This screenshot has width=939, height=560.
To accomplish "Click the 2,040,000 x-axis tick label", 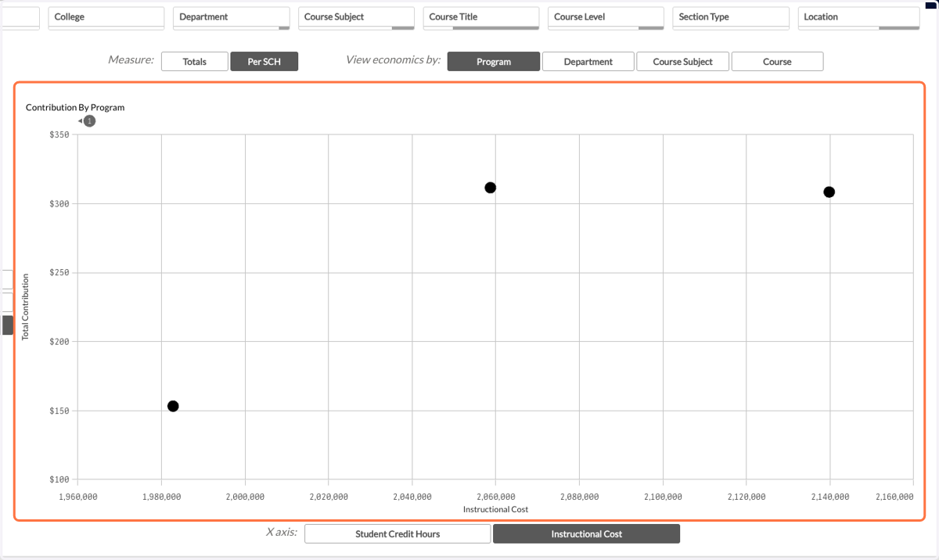I will (412, 497).
